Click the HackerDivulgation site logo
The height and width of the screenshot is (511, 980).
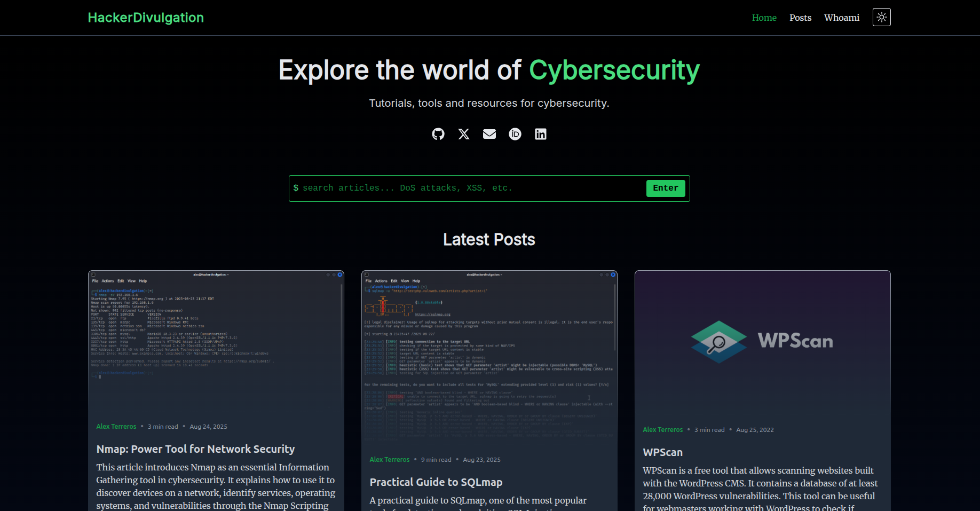pos(146,18)
